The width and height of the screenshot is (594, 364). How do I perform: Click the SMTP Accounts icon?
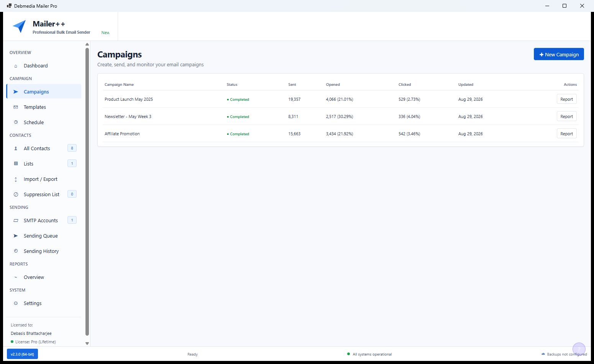16,221
